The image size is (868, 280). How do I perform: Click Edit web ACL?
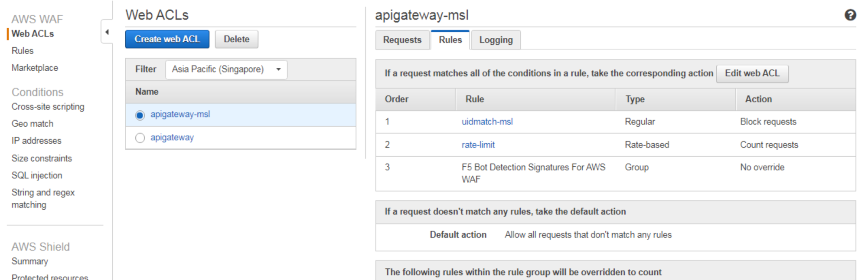tap(752, 73)
